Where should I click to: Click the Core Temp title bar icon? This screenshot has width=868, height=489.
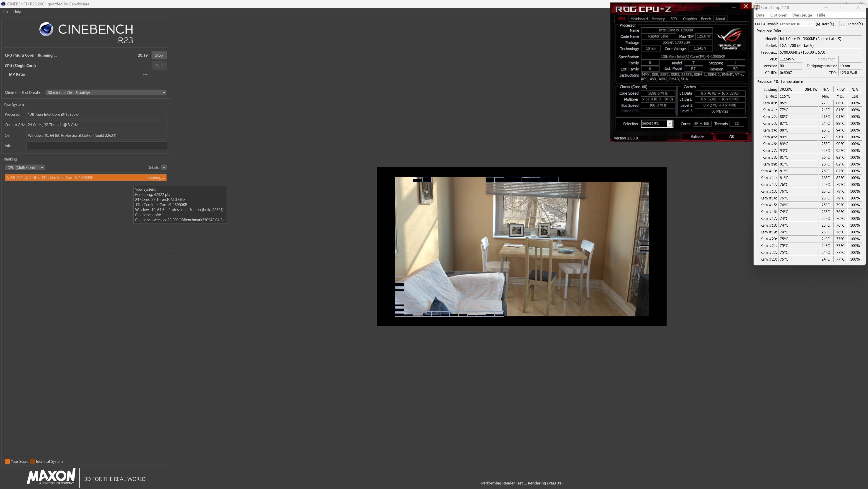tap(757, 7)
